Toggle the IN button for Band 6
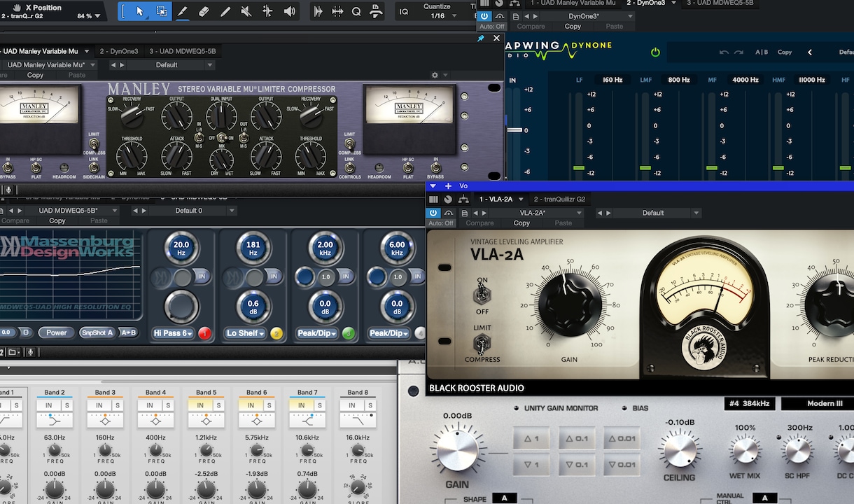Viewport: 854px width, 504px height. click(x=251, y=406)
